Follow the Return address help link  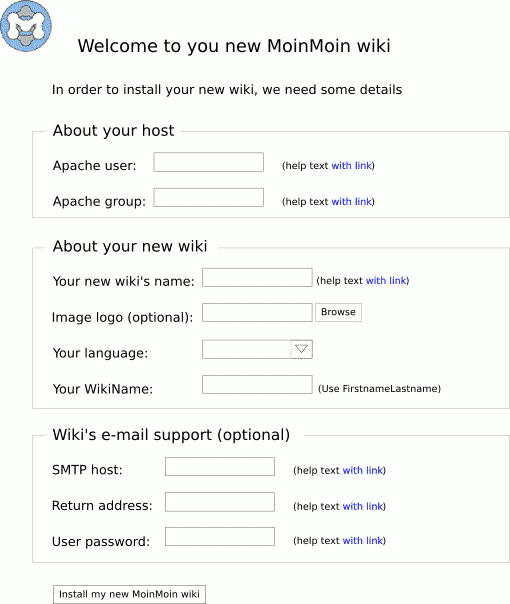tap(363, 506)
